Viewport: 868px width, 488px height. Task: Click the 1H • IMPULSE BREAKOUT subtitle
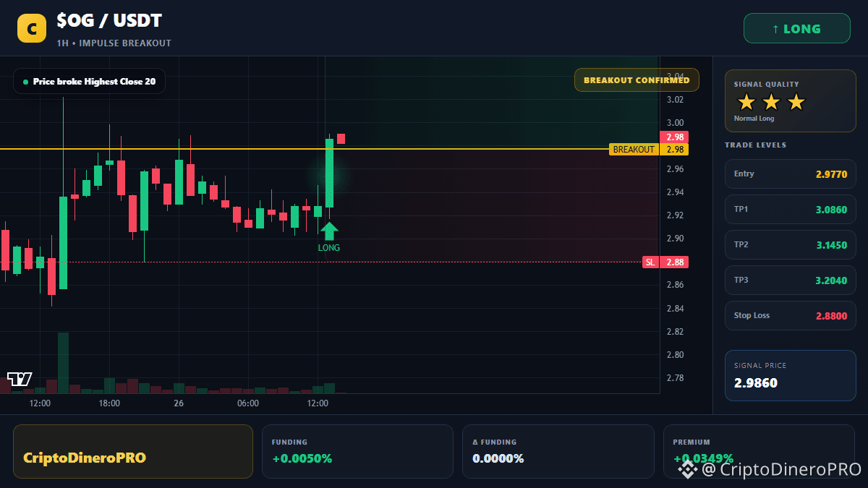(x=114, y=43)
